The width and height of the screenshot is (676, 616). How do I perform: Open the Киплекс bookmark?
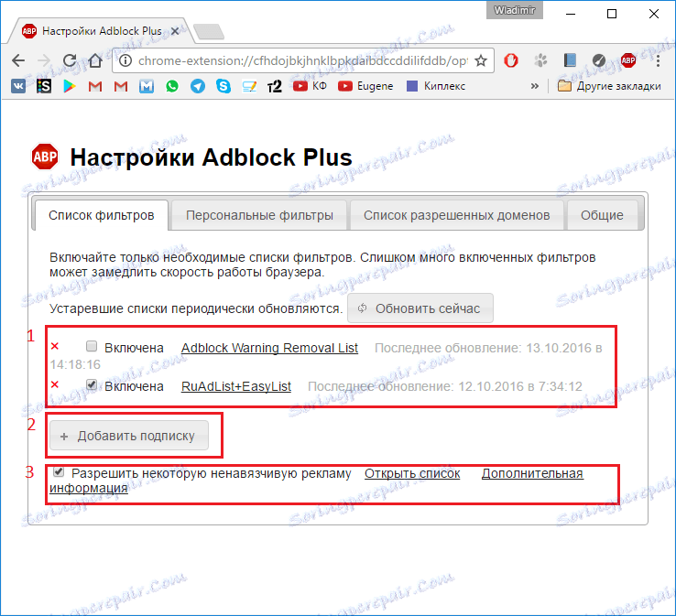(436, 86)
